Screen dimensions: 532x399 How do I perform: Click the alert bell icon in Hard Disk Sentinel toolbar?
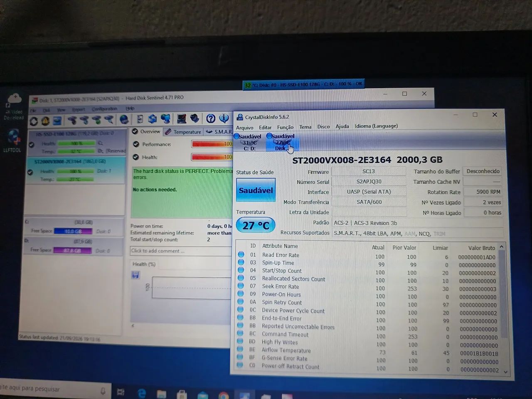pos(45,121)
